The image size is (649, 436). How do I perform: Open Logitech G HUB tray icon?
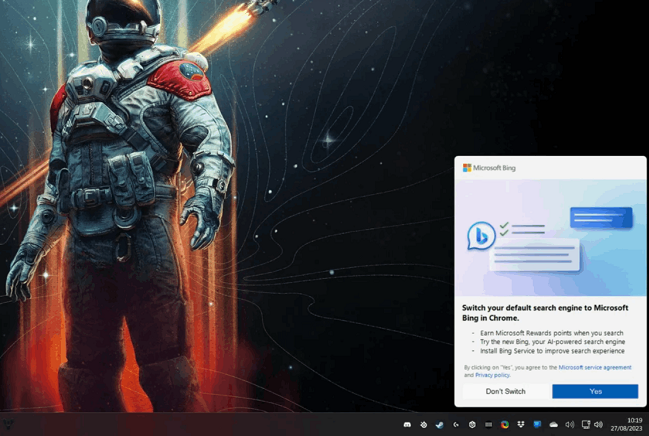pyautogui.click(x=456, y=424)
